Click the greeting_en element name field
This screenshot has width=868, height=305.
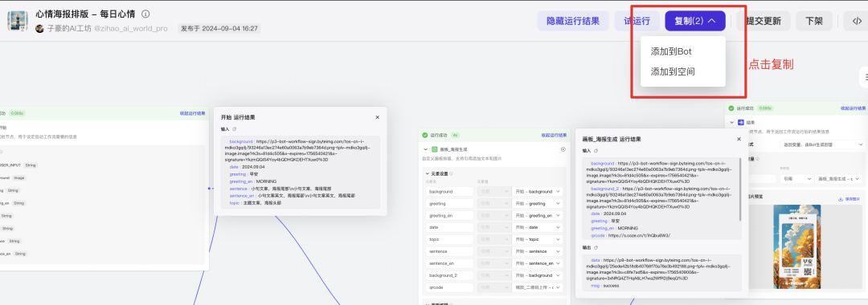click(449, 215)
